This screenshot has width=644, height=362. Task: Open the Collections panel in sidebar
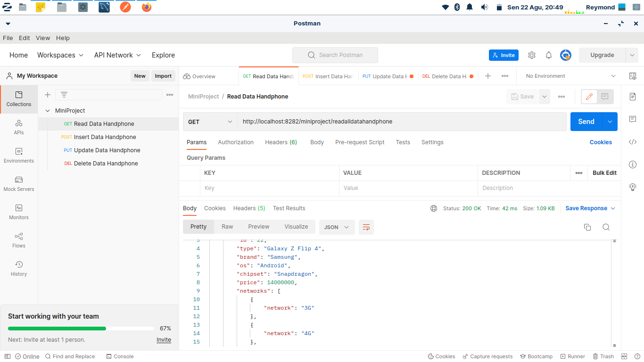click(x=18, y=99)
